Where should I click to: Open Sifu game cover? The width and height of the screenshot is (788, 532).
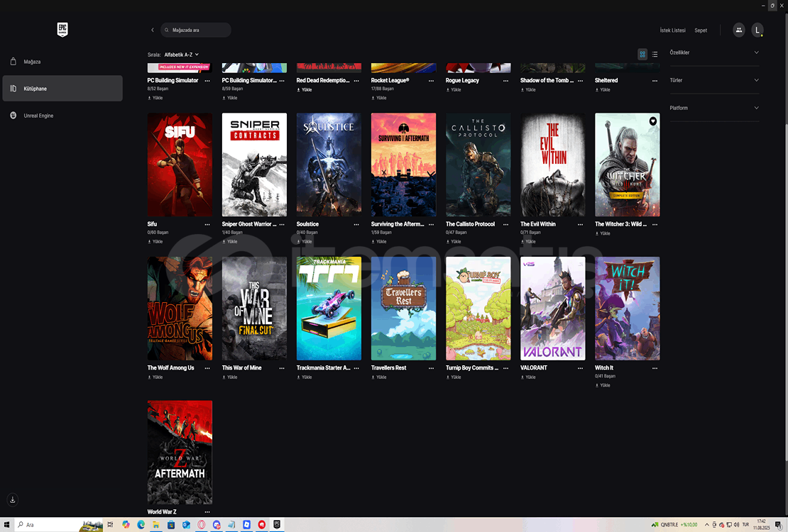pos(180,165)
